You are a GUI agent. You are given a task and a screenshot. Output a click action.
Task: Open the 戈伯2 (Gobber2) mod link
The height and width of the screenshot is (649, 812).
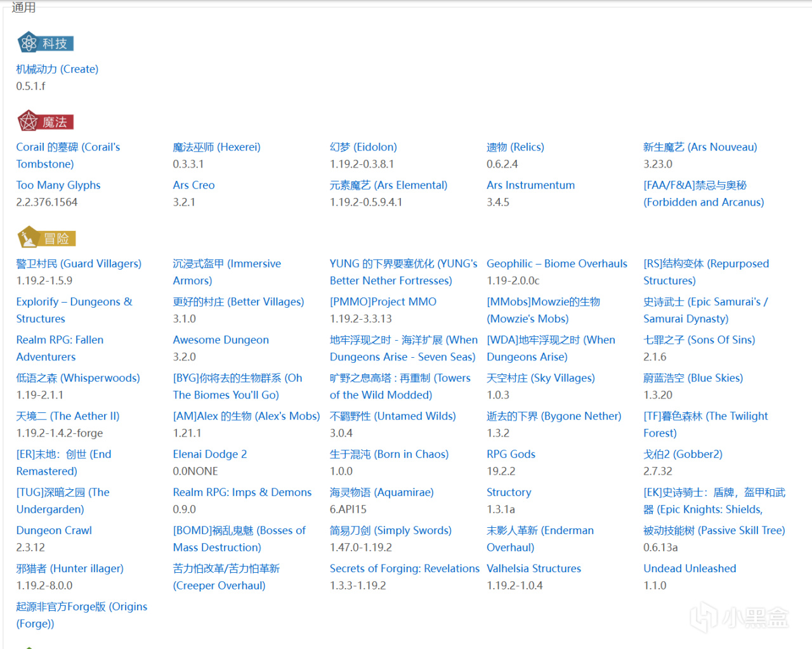(683, 454)
